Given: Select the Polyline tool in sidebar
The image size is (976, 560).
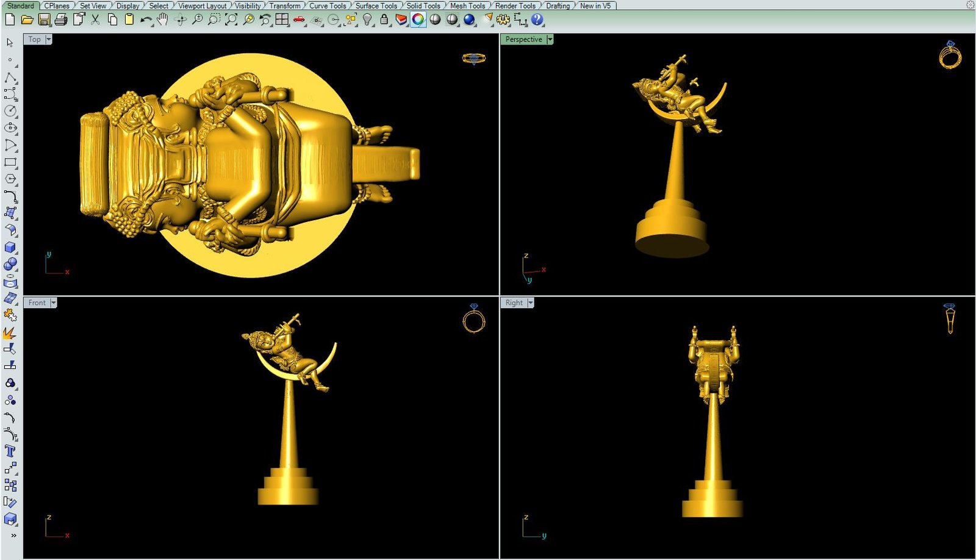Looking at the screenshot, I should click(10, 78).
